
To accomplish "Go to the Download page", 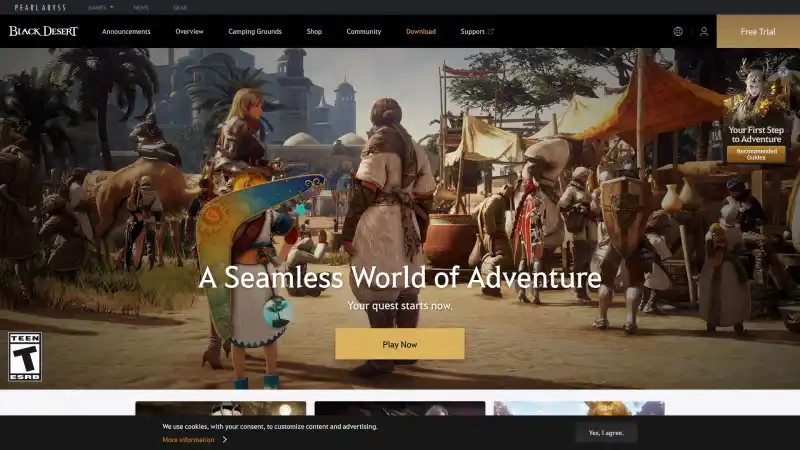I will coord(421,32).
